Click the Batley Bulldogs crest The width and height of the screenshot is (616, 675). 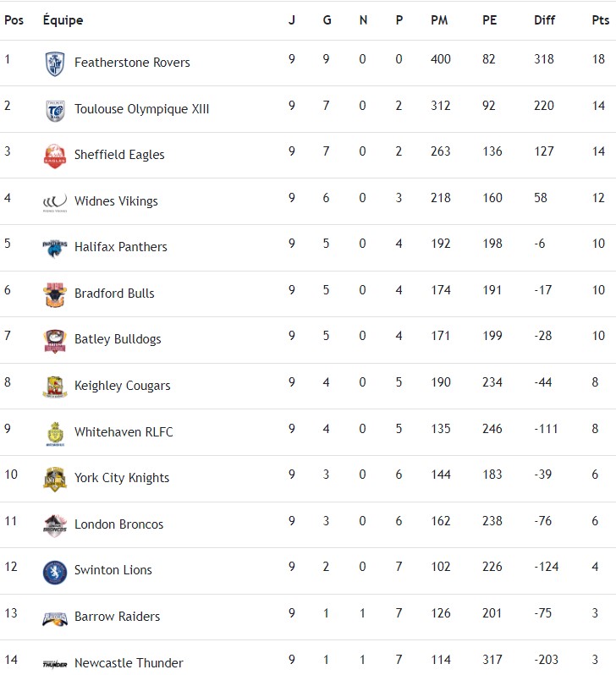coord(55,340)
